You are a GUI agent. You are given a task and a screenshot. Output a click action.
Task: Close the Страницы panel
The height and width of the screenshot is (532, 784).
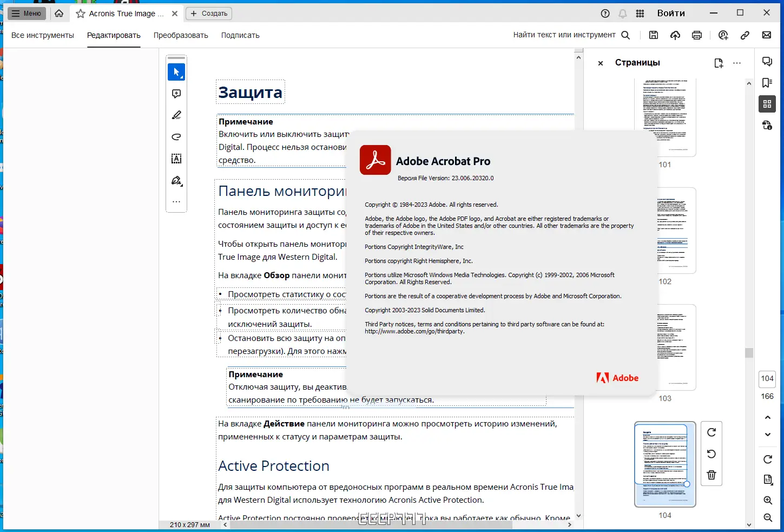click(601, 63)
